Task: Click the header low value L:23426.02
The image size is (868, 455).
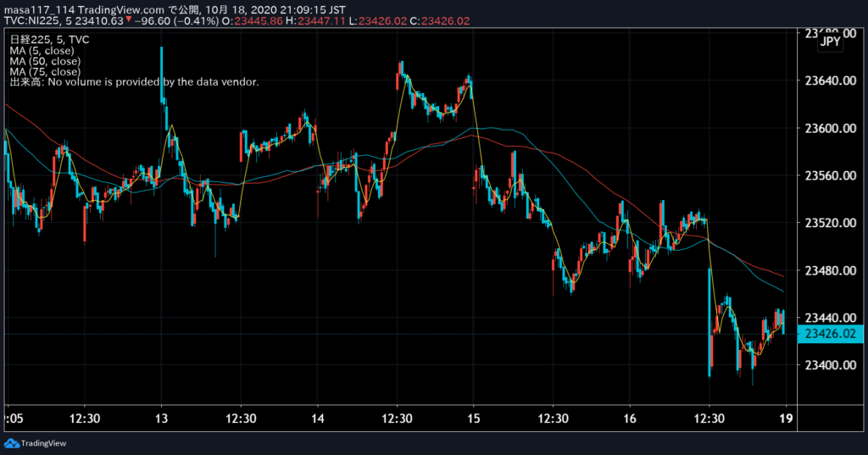Action: click(x=377, y=21)
